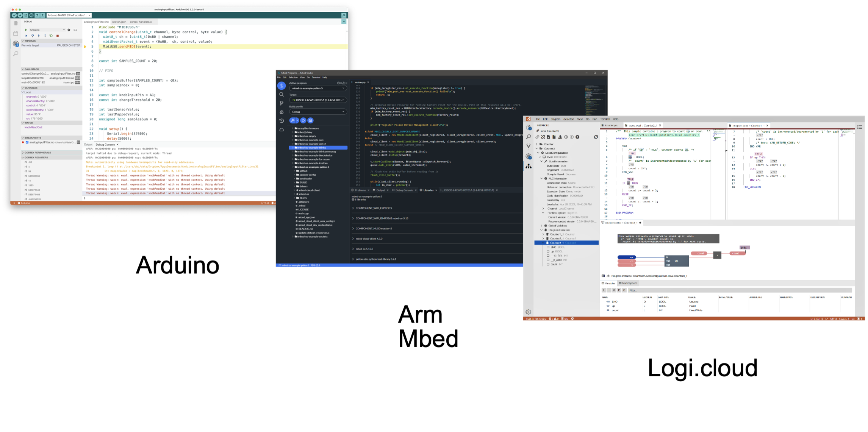The width and height of the screenshot is (868, 432).
Task: Click the red Stop debug square in Arduino
Action: [x=58, y=36]
